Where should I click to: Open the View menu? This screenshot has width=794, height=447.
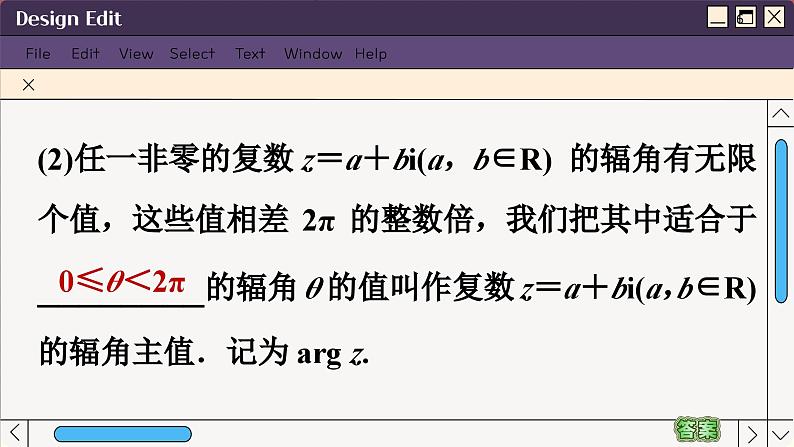tap(136, 54)
